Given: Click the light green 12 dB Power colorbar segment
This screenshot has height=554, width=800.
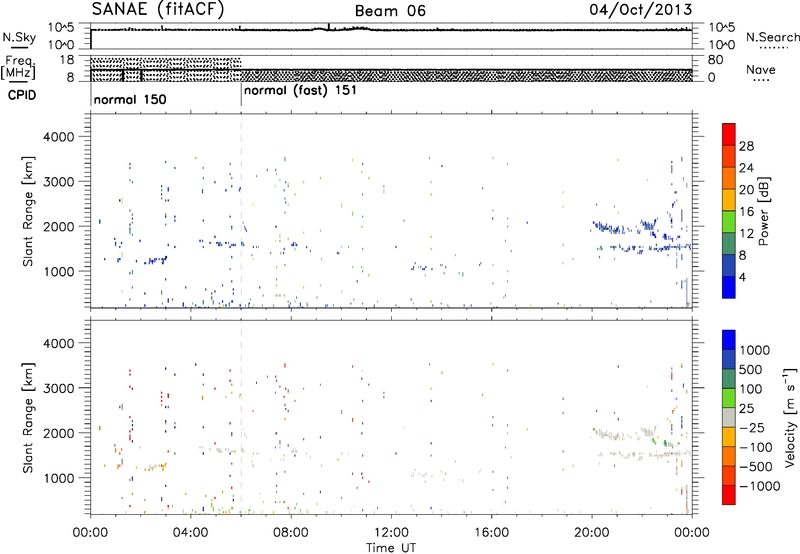Looking at the screenshot, I should (729, 221).
